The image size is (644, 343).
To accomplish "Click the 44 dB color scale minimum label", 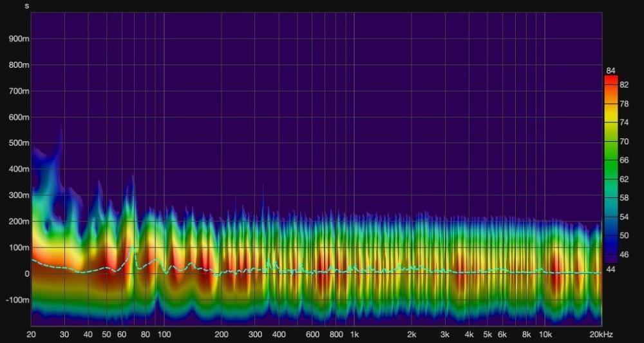I will (x=611, y=269).
